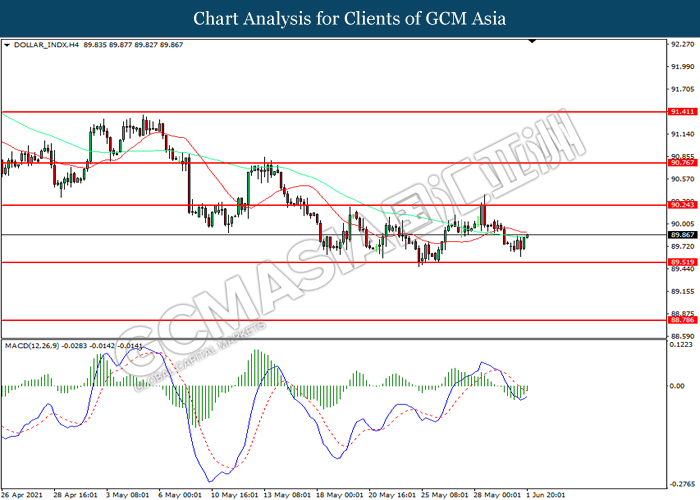Select the 89.519 red price label

click(x=681, y=262)
